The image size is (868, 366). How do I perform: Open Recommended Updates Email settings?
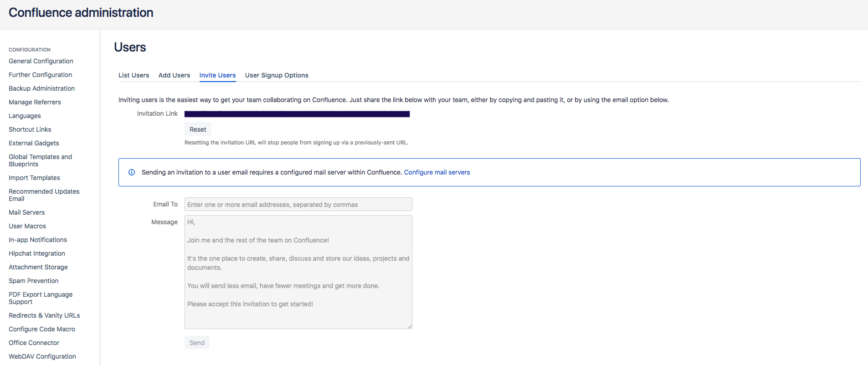44,195
